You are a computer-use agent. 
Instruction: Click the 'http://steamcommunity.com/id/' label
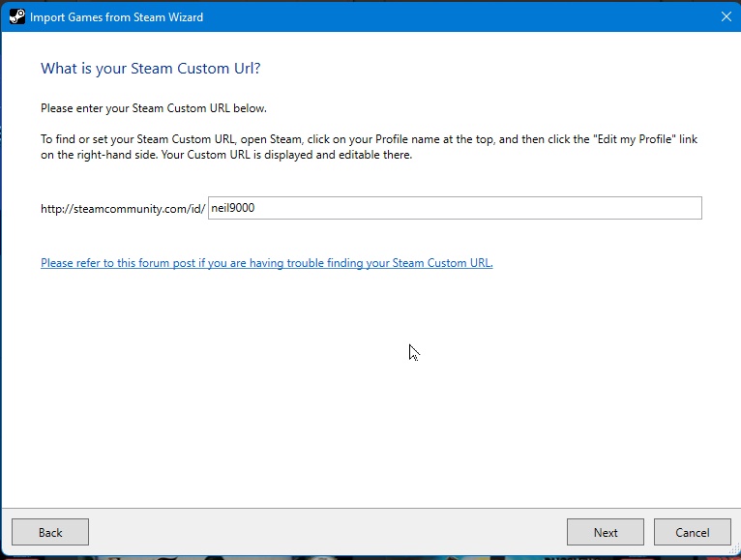coord(123,209)
